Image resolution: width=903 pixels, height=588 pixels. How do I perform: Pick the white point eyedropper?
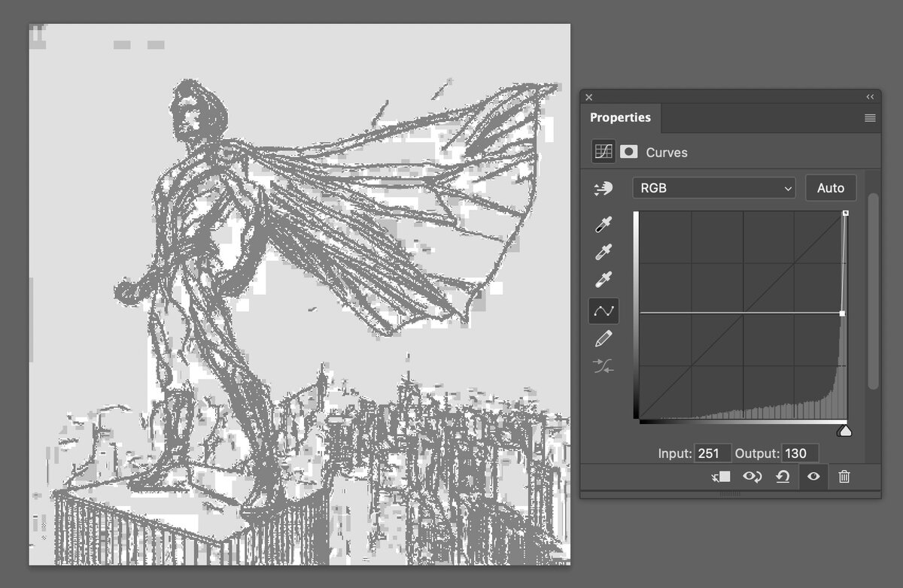(x=604, y=280)
